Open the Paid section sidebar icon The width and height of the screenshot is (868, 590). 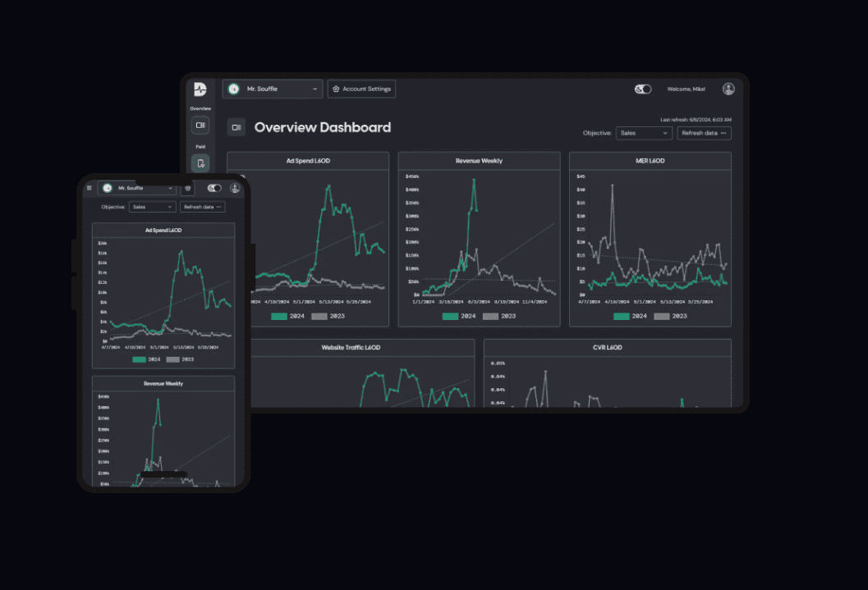point(200,163)
